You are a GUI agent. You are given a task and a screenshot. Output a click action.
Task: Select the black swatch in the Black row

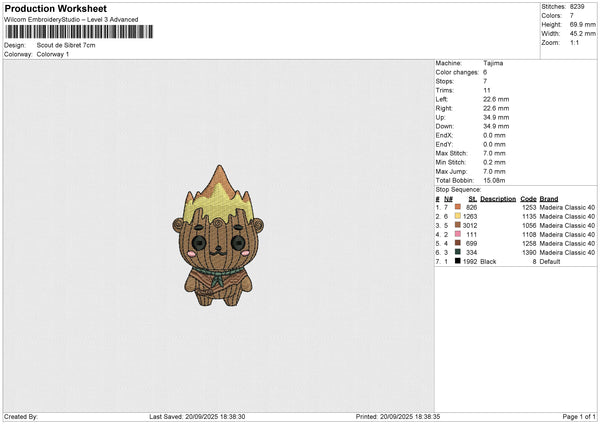[458, 261]
